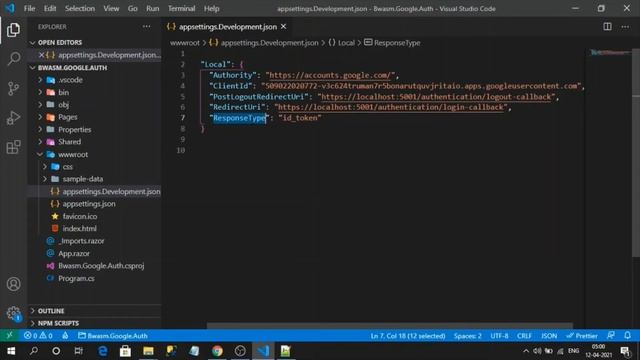Open the Run menu
This screenshot has height=360, width=640.
click(x=153, y=9)
